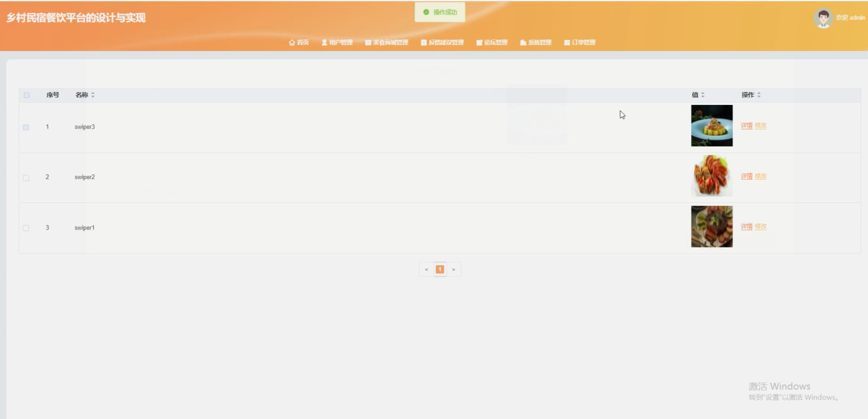Click the swiper2 name cell
The height and width of the screenshot is (419, 868).
pos(85,178)
